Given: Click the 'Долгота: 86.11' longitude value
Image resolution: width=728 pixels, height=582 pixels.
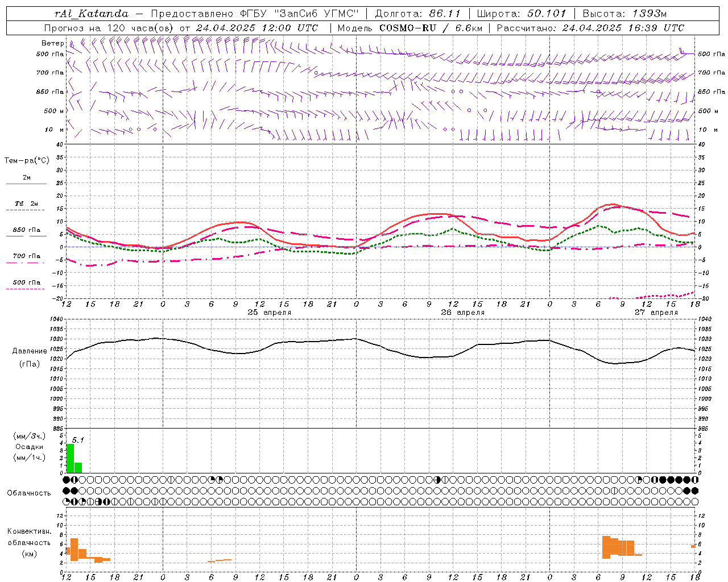Looking at the screenshot, I should point(418,14).
